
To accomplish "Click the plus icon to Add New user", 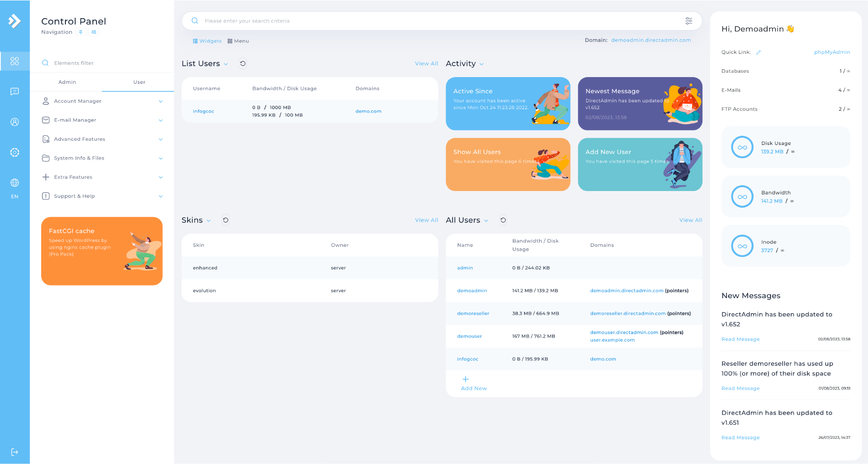I will pyautogui.click(x=465, y=379).
